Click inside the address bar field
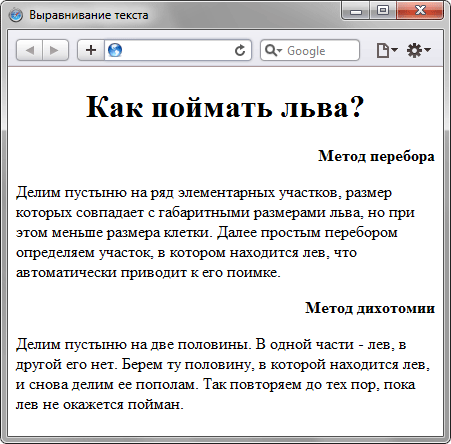Screen dimensions: 451x444 click(178, 50)
